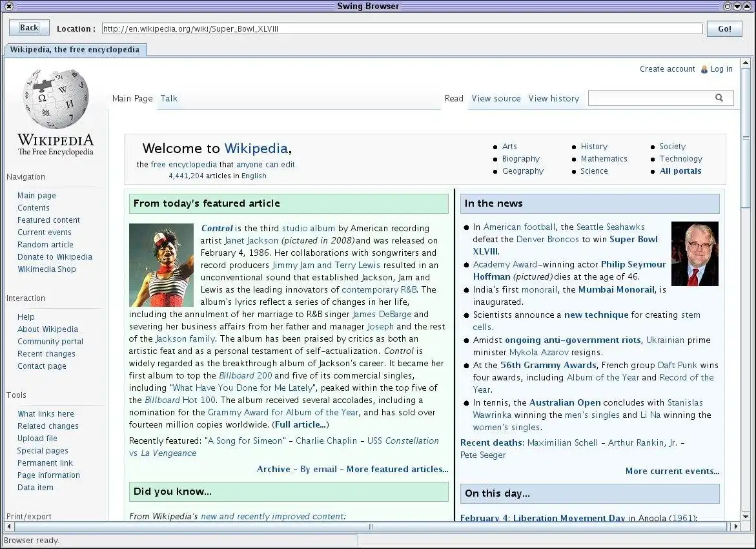Open the Technology portal link
The height and width of the screenshot is (549, 756).
coord(680,159)
